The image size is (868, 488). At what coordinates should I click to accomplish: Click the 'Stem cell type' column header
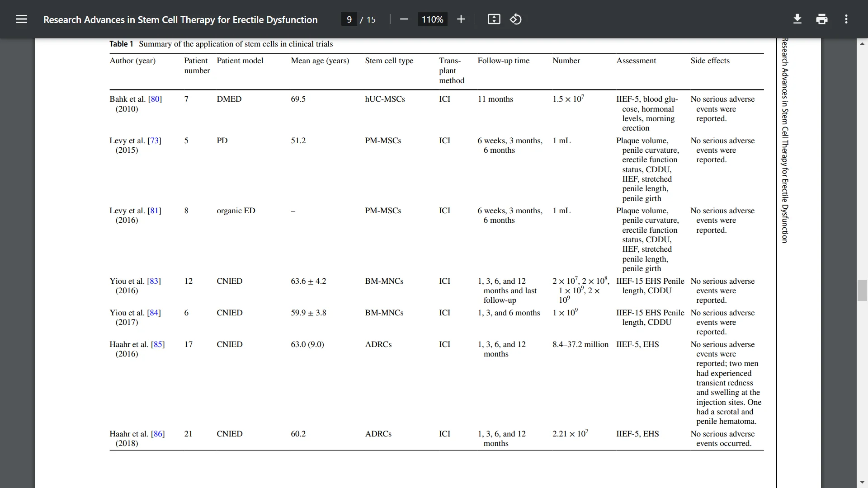(x=389, y=61)
